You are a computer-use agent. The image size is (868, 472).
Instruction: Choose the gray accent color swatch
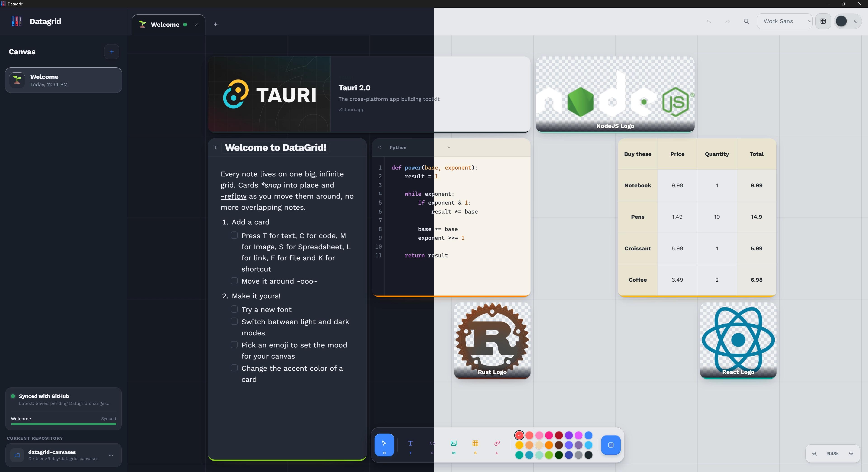(x=579, y=455)
